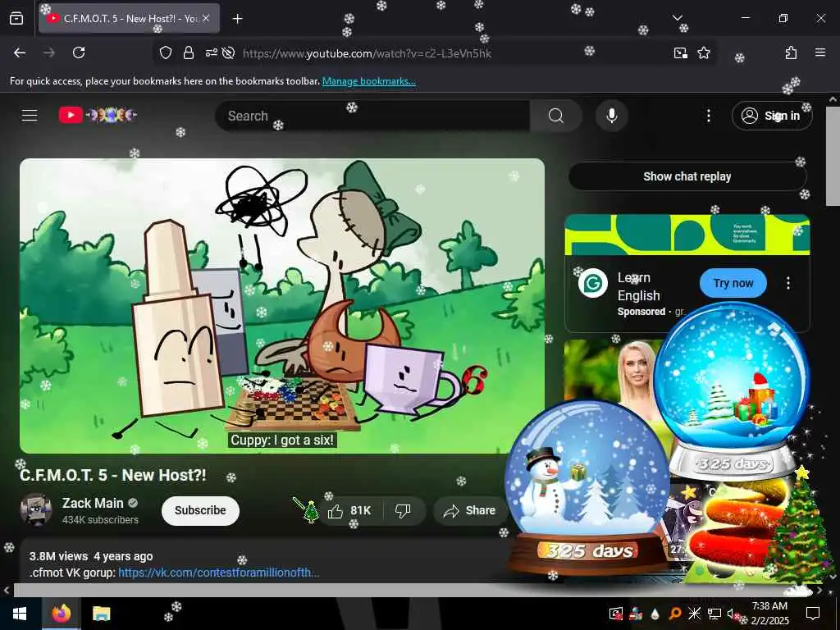This screenshot has width=840, height=630.
Task: Show chat replay panel
Action: (687, 176)
